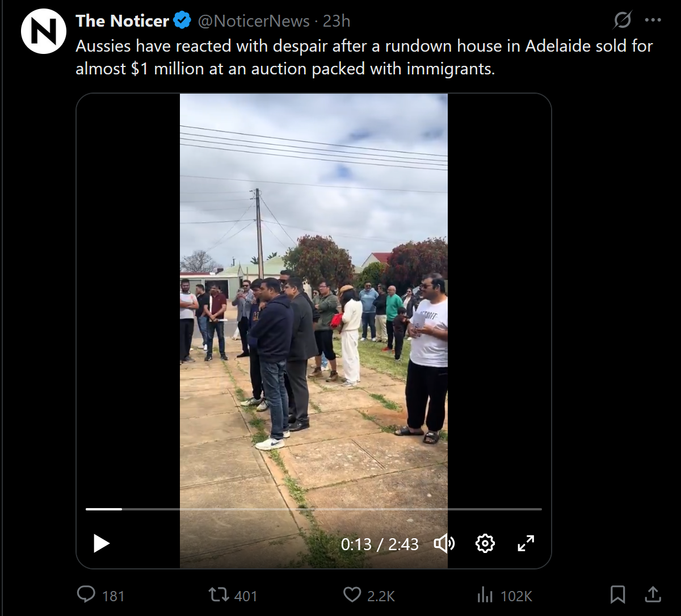Open the 23h timestamp link
The image size is (681, 616).
pos(337,21)
